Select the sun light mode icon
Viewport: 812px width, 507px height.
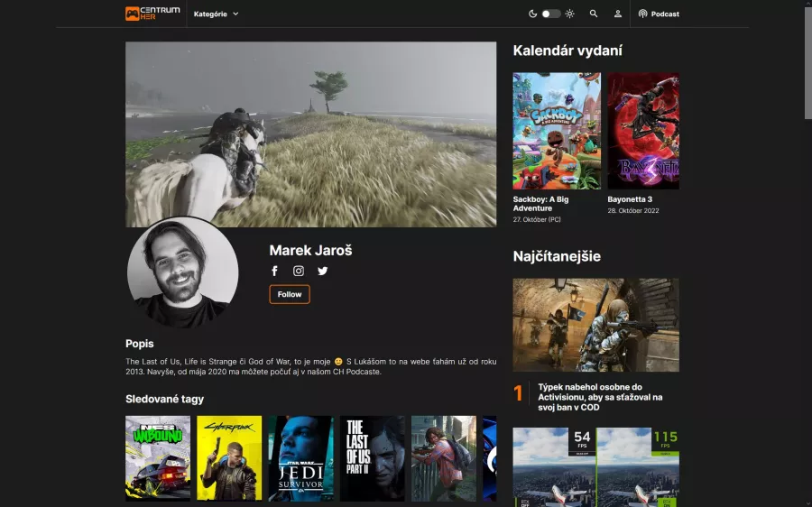pyautogui.click(x=569, y=14)
